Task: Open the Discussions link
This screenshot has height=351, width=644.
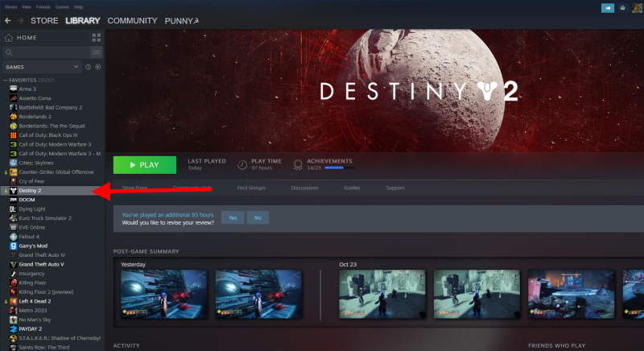Action: pyautogui.click(x=304, y=188)
